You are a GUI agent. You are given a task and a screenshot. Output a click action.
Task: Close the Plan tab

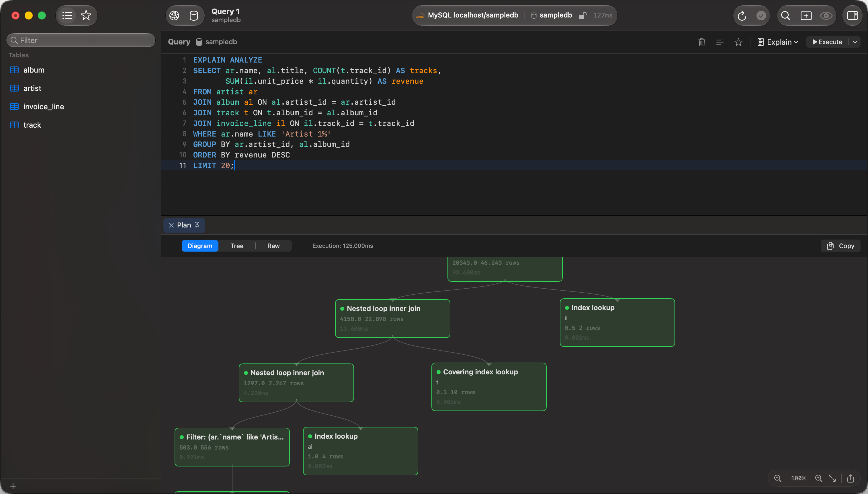point(171,225)
